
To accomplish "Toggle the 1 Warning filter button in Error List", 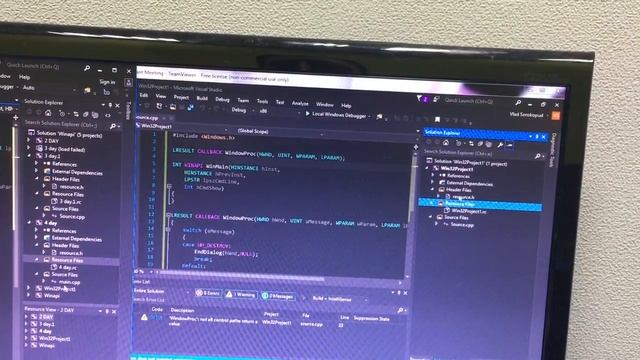I will pyautogui.click(x=241, y=294).
